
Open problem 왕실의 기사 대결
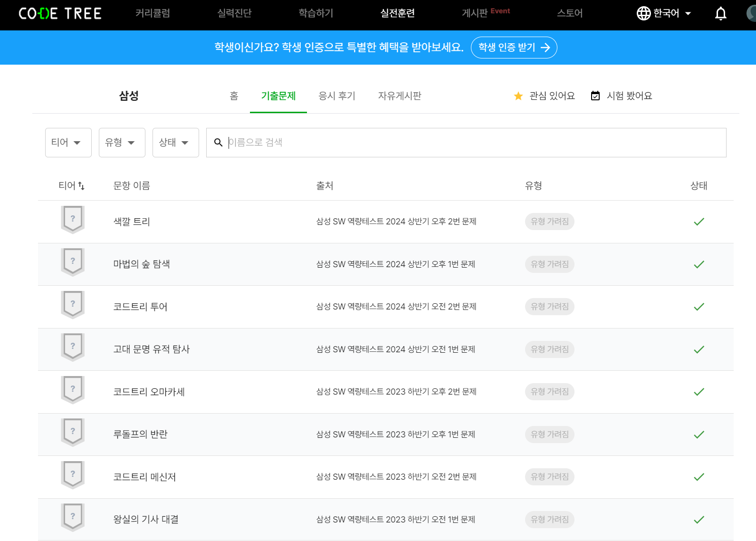146,519
